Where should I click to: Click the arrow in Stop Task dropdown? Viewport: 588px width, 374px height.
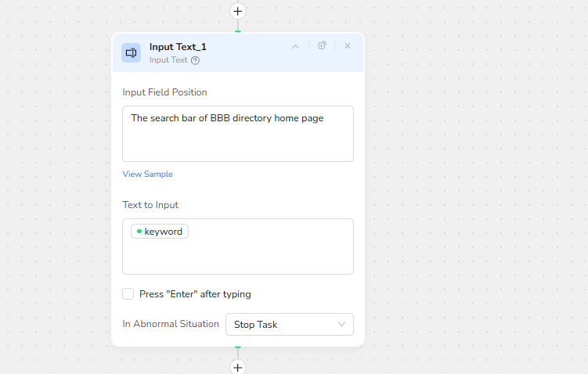[341, 324]
